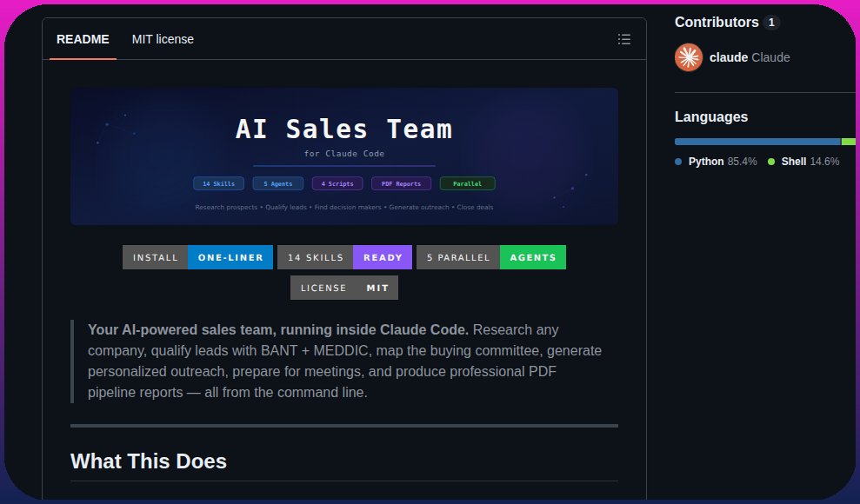Click the 14 Skills Ready badge
Image resolution: width=860 pixels, height=504 pixels.
click(x=344, y=257)
